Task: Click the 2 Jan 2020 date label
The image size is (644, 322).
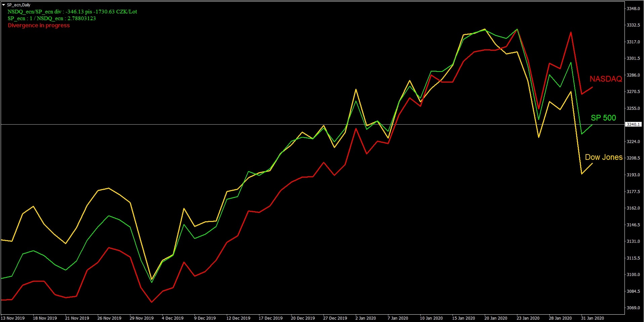Action: [366, 318]
